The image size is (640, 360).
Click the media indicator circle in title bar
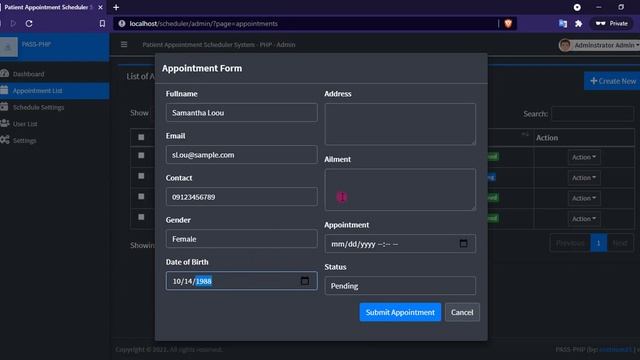click(x=577, y=7)
